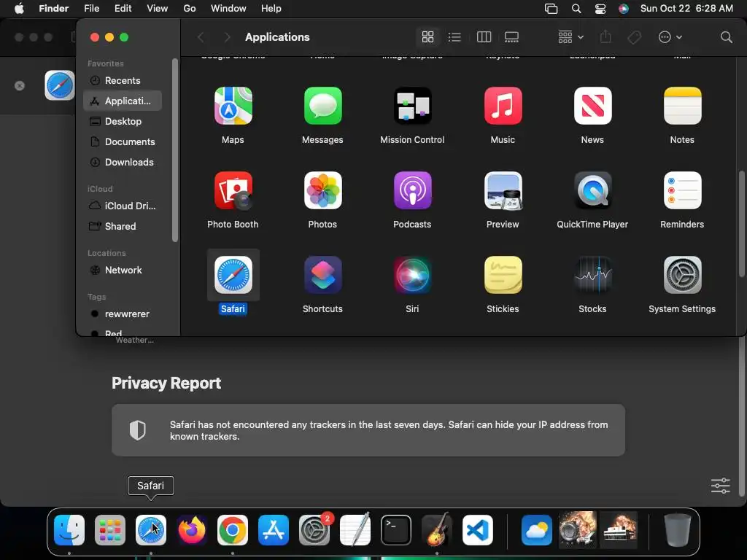Select the Notes app icon

click(x=682, y=106)
